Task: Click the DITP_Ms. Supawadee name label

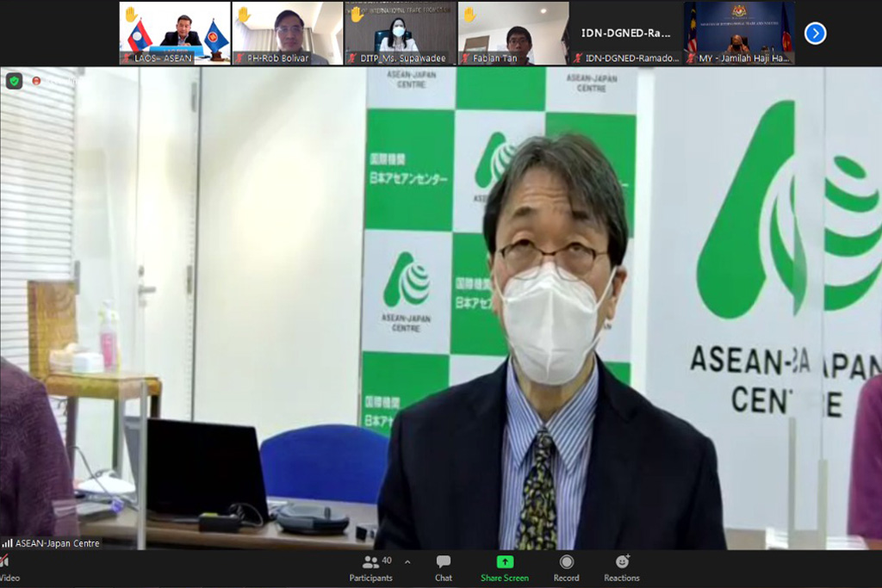Action: pyautogui.click(x=403, y=58)
